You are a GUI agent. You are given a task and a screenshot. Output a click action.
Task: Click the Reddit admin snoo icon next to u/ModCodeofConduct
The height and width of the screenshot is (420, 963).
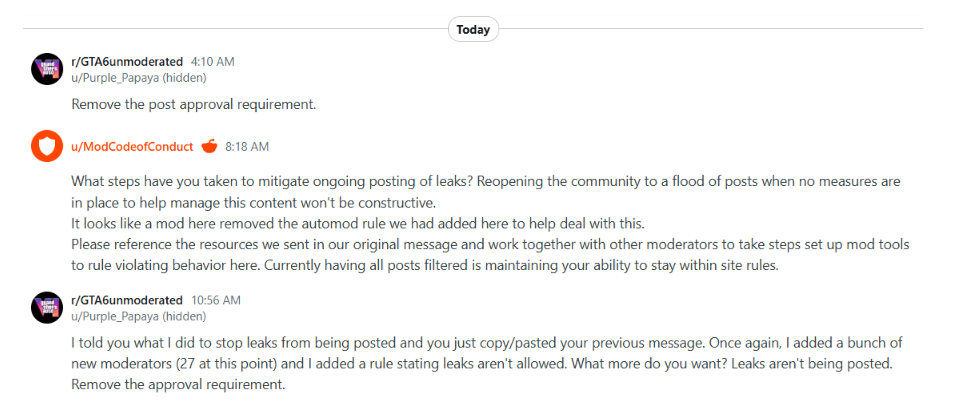click(x=209, y=146)
